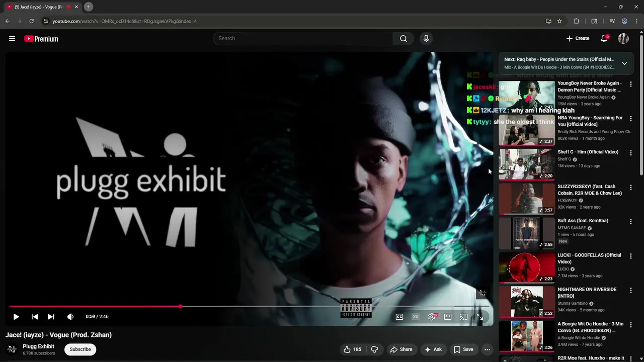Cast video with Play on TV icon
Screen dimensions: 644x362
(x=464, y=317)
